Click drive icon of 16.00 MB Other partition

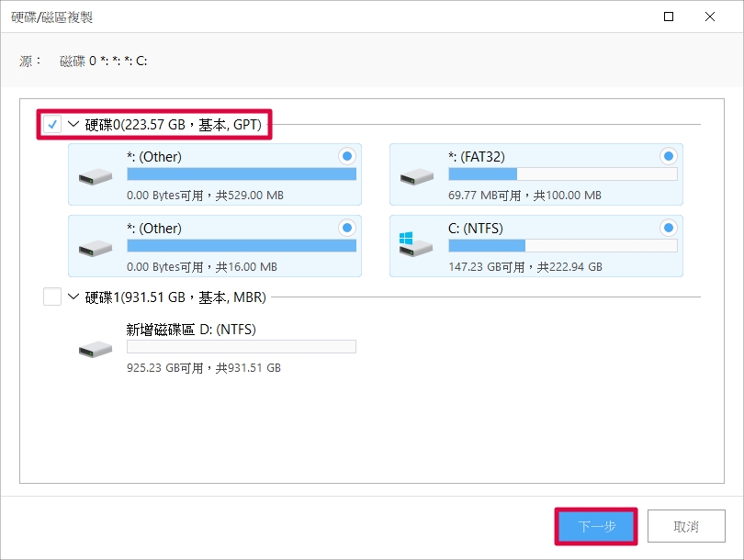tap(96, 249)
